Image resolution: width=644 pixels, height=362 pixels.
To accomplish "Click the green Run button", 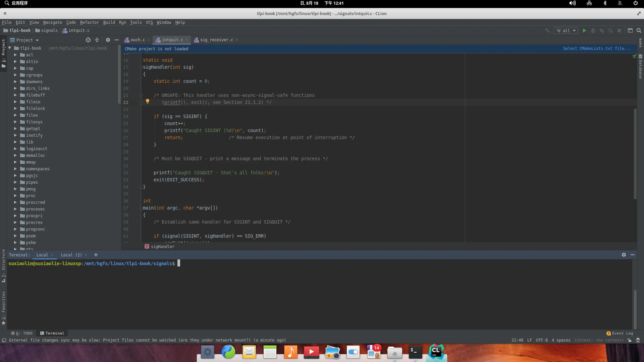I will tap(584, 30).
